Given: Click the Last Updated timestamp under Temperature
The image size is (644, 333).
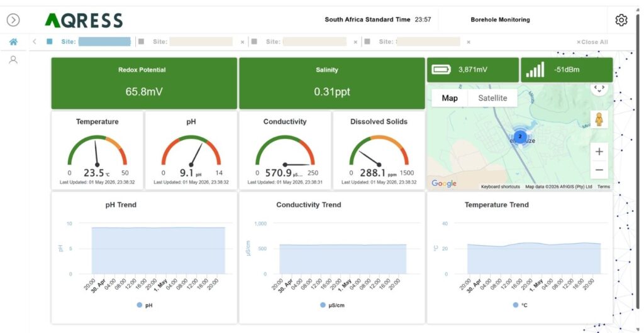Looking at the screenshot, I should (97, 182).
